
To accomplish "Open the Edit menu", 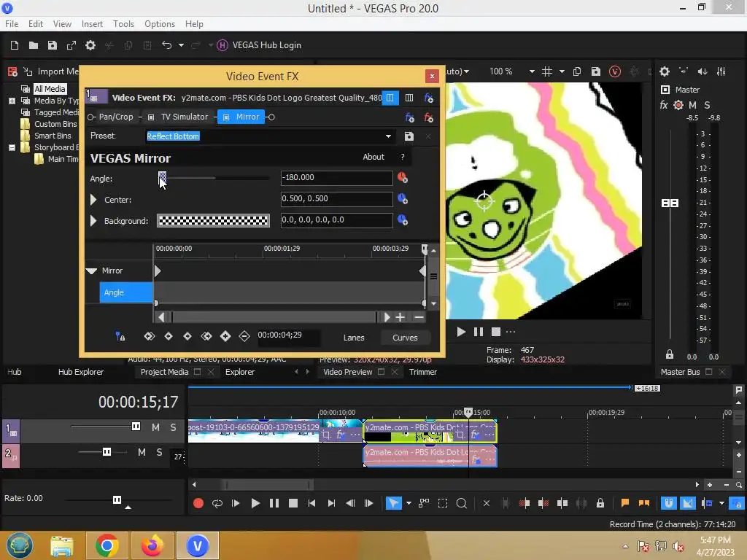I will (35, 24).
